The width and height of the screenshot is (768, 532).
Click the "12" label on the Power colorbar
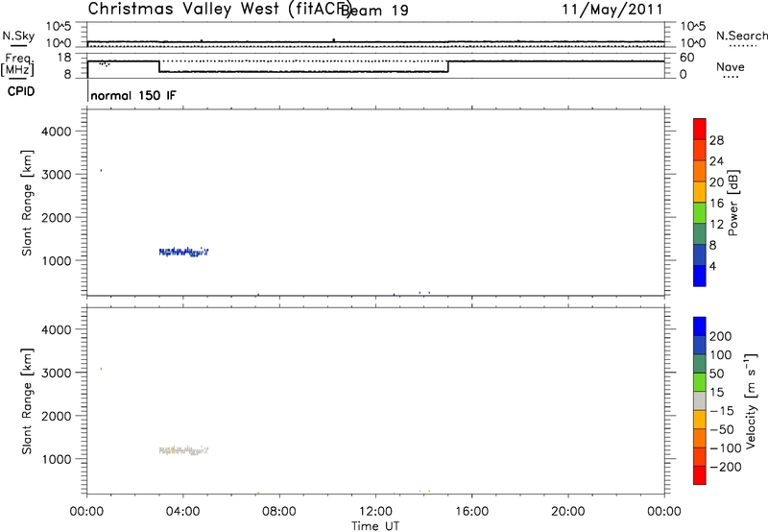[x=716, y=225]
